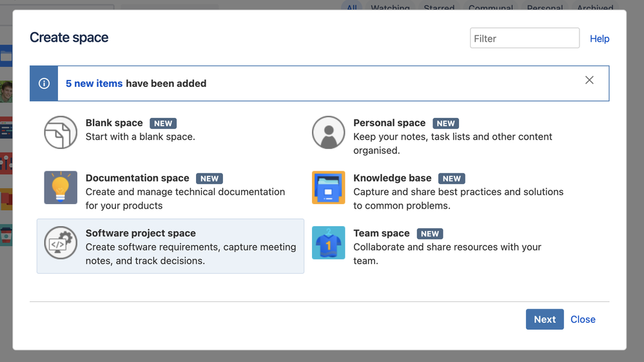644x362 pixels.
Task: Select the Software project space title
Action: tap(141, 233)
